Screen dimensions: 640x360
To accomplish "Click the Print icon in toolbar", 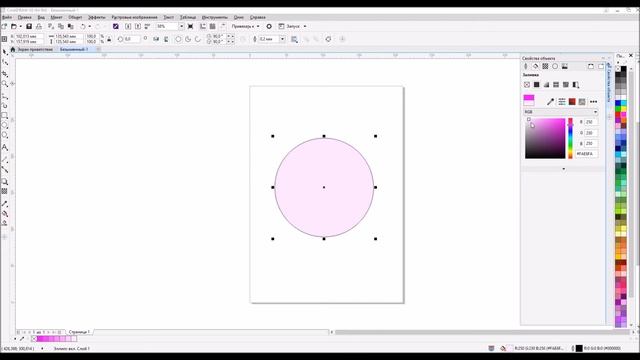I will (x=39, y=26).
